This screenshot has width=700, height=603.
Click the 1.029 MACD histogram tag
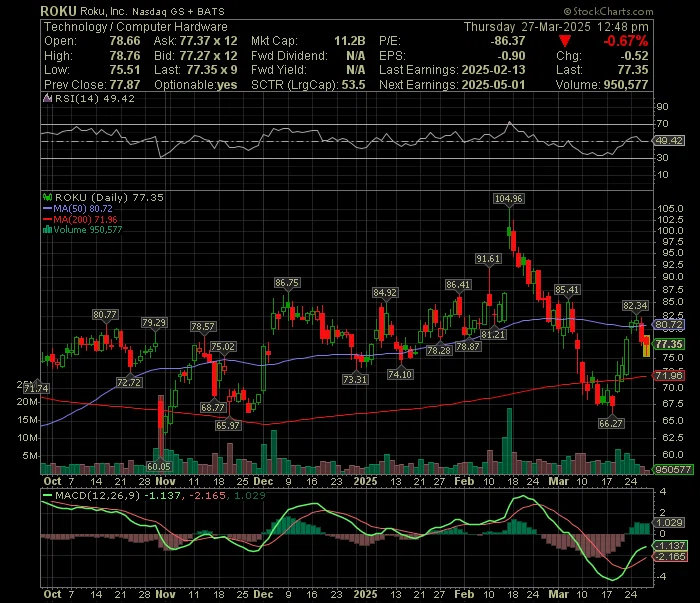click(669, 523)
